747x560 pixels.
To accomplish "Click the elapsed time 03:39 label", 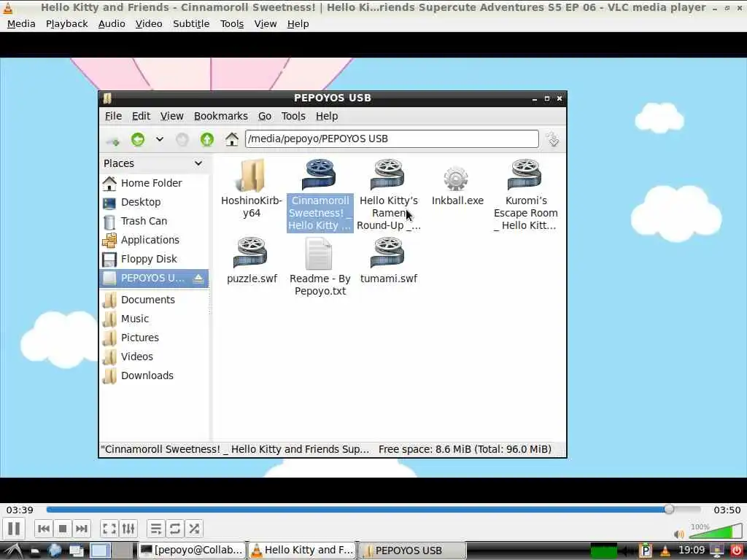I will pos(20,510).
